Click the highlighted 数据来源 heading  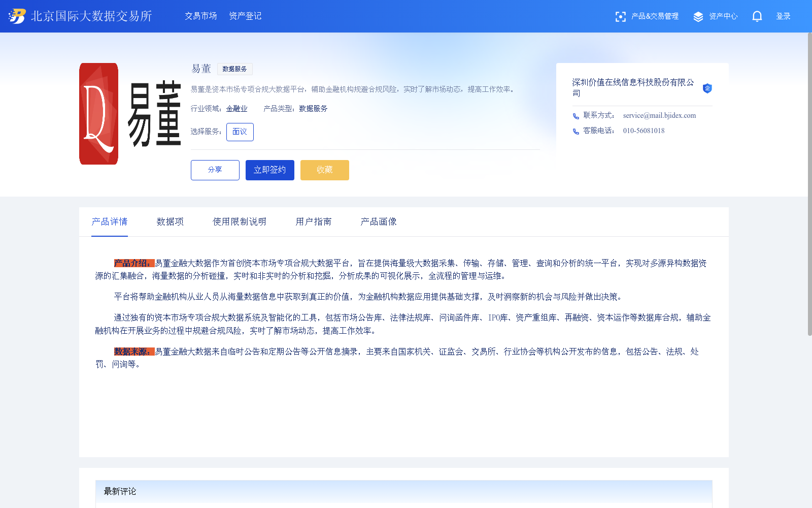coord(134,352)
